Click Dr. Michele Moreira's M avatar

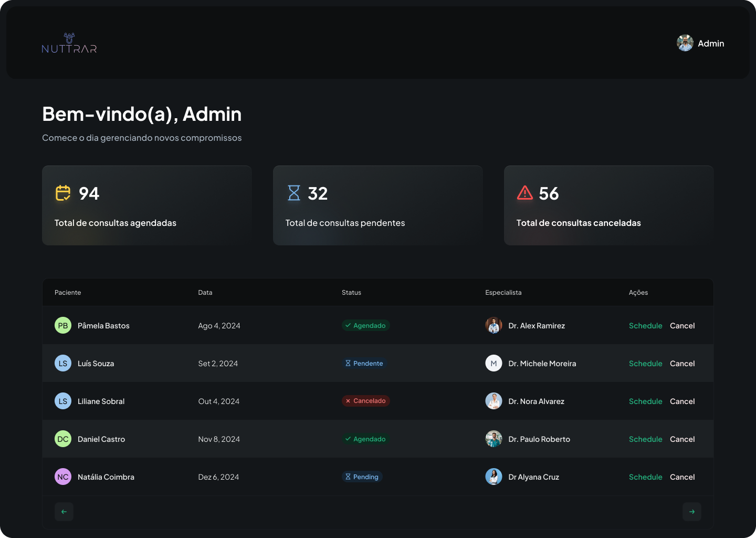[493, 364]
